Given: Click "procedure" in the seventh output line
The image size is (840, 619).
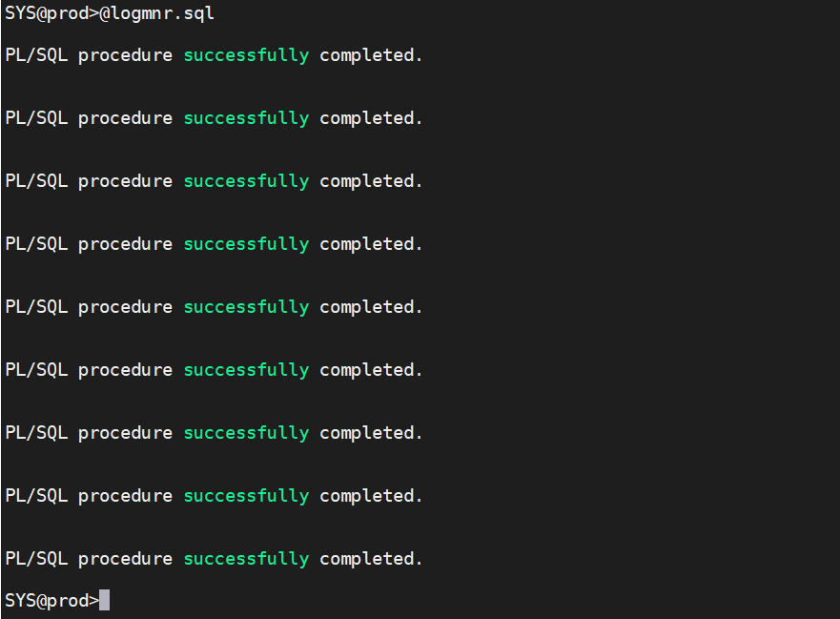Looking at the screenshot, I should click(x=125, y=433).
